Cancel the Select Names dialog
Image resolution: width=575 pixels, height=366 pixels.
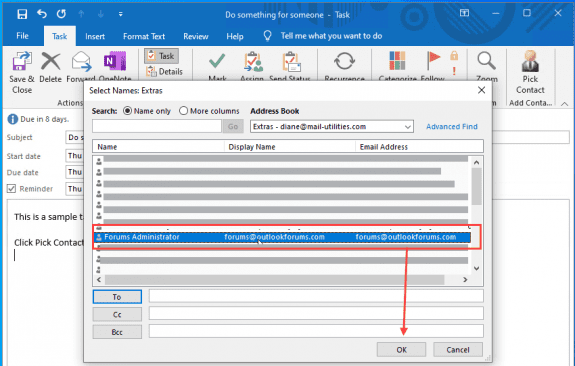coord(458,349)
